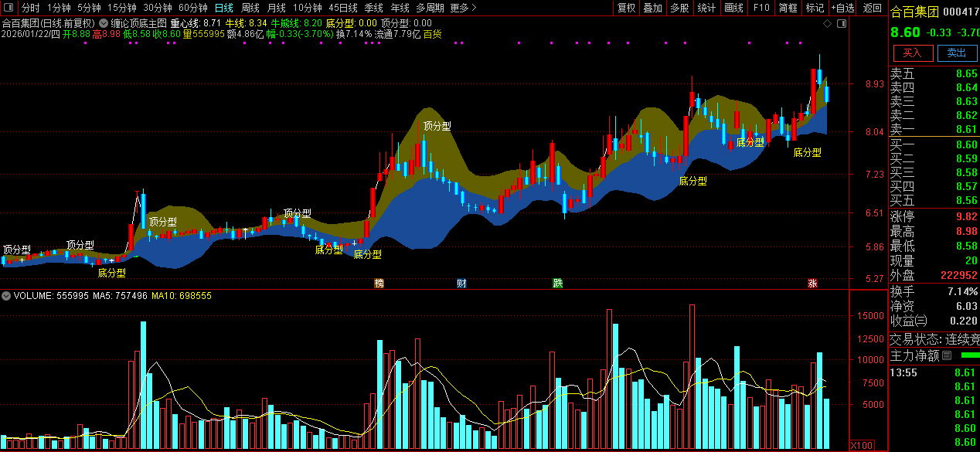
Task: Click the 收益(三) 0.220 row
Action: click(x=934, y=321)
